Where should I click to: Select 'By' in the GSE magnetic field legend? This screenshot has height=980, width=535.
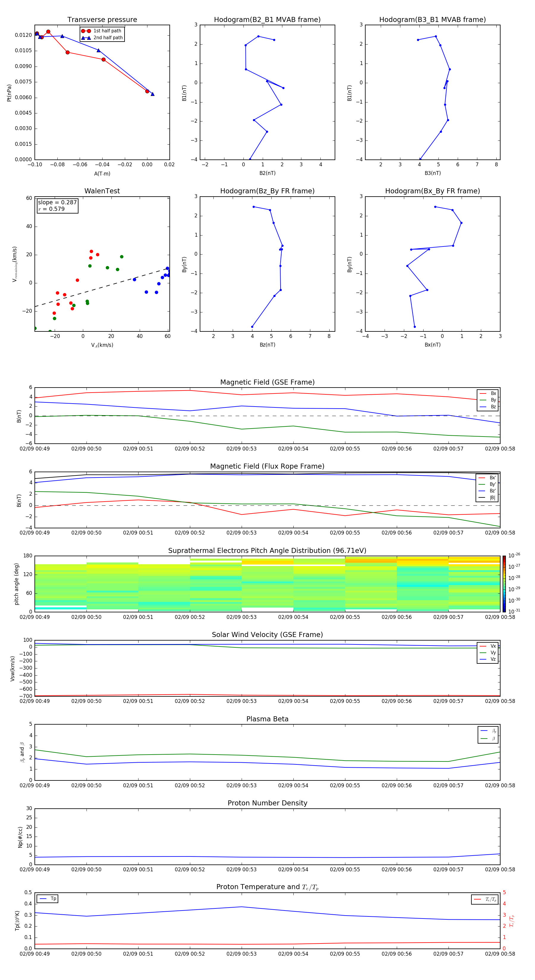[488, 400]
